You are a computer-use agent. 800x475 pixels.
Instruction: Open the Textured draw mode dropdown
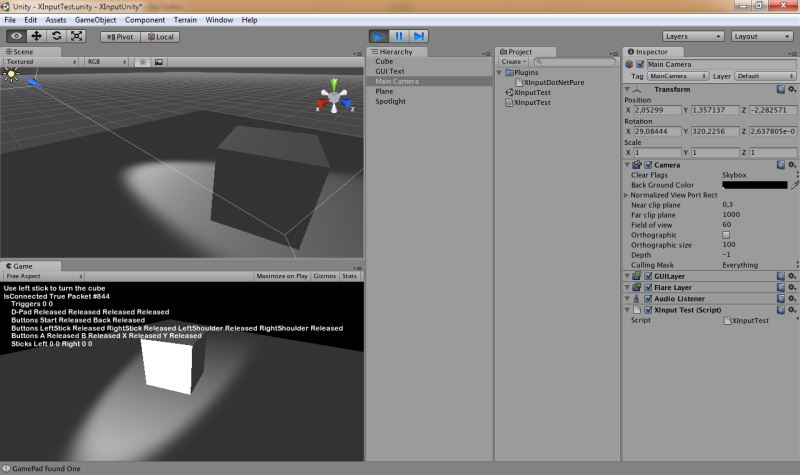pyautogui.click(x=41, y=62)
